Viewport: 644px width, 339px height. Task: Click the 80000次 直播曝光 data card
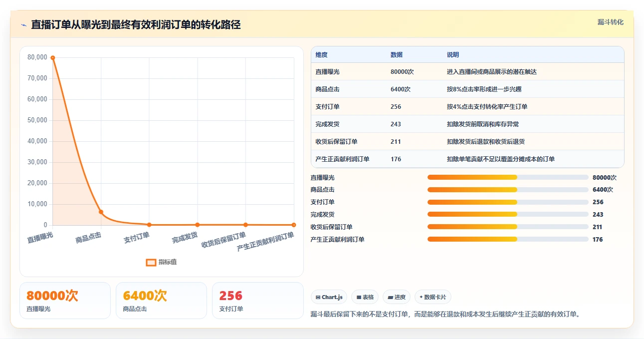[x=65, y=301]
